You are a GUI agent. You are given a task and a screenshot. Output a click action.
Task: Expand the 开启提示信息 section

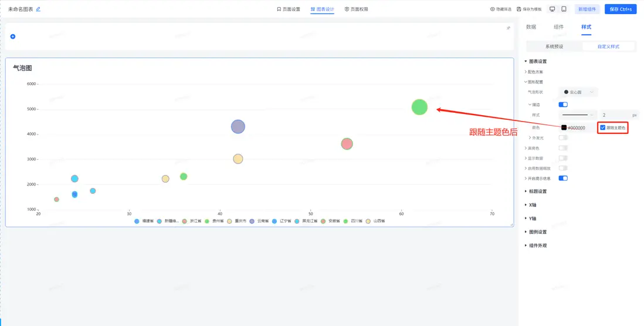click(x=538, y=179)
